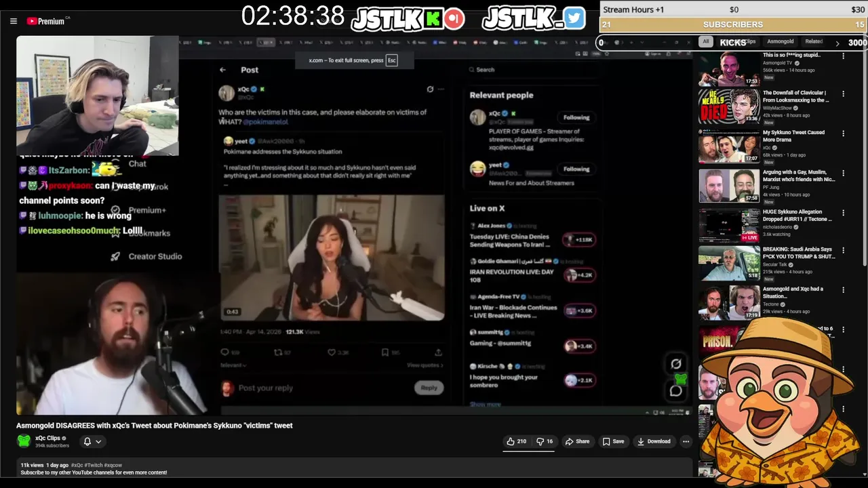Viewport: 868px width, 488px height.
Task: Open thumbnail for "This is so f***ing stupid"
Action: click(729, 69)
